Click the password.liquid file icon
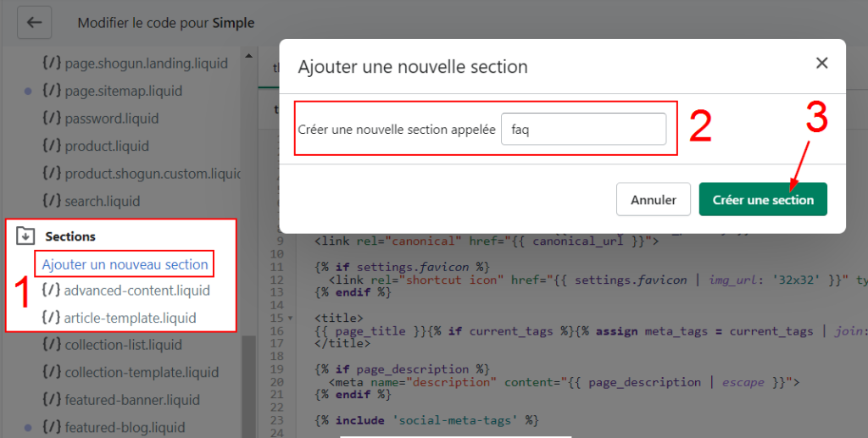This screenshot has width=868, height=438. click(51, 119)
